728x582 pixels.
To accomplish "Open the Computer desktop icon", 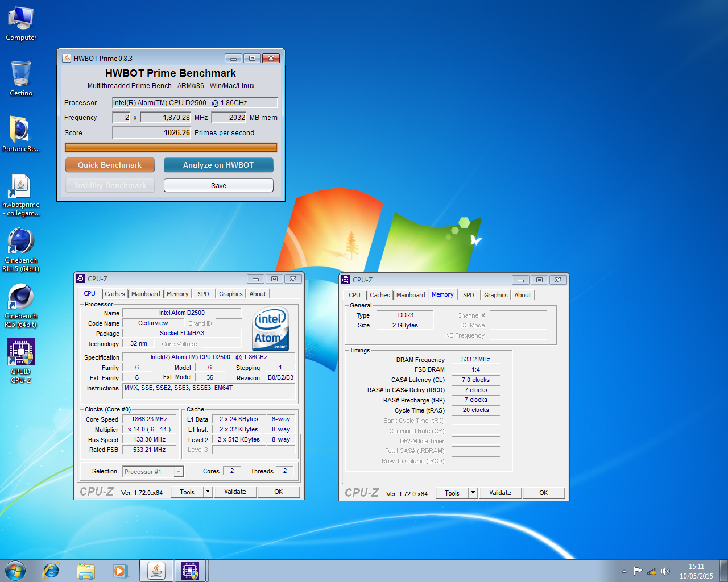I will click(x=21, y=23).
